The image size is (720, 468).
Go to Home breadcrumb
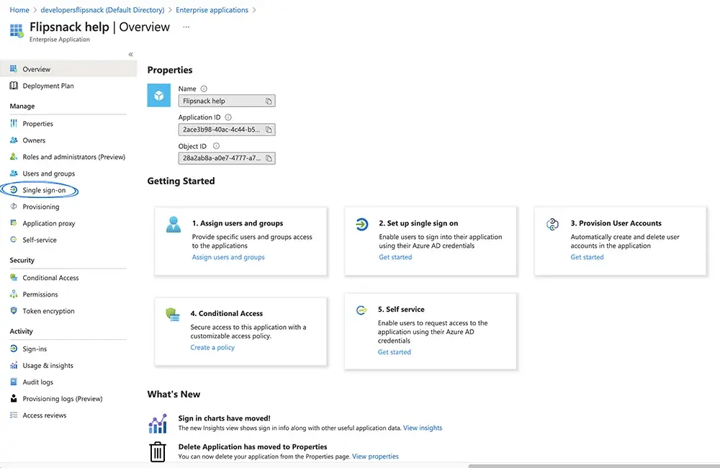coord(19,10)
